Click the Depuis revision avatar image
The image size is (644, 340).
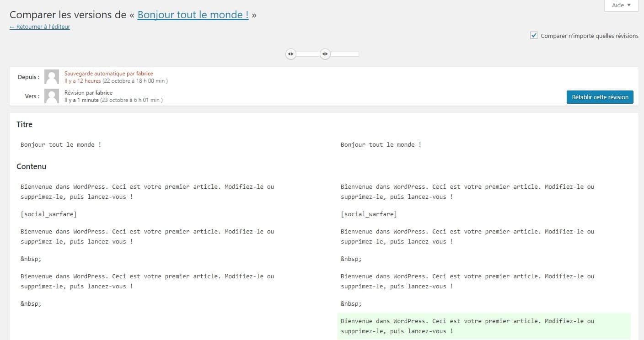(51, 77)
